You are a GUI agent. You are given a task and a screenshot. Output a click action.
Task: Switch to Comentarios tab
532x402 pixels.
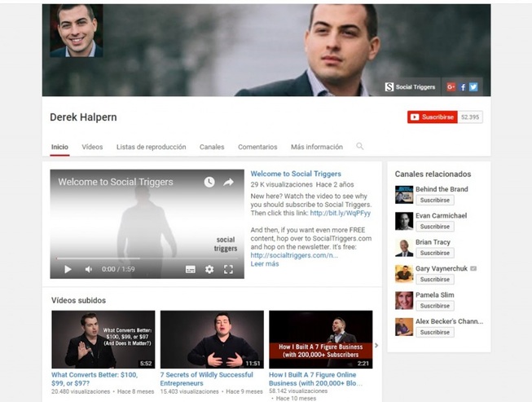[x=257, y=147]
